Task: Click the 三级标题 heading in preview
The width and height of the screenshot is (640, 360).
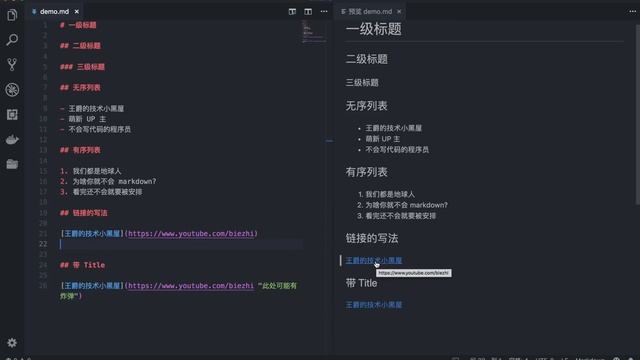Action: (x=362, y=83)
